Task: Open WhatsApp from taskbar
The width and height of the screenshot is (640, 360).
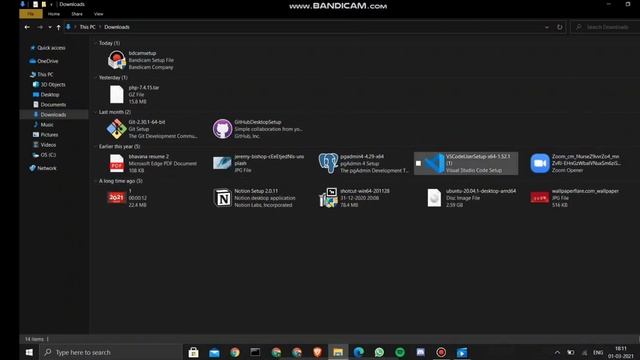Action: [379, 352]
